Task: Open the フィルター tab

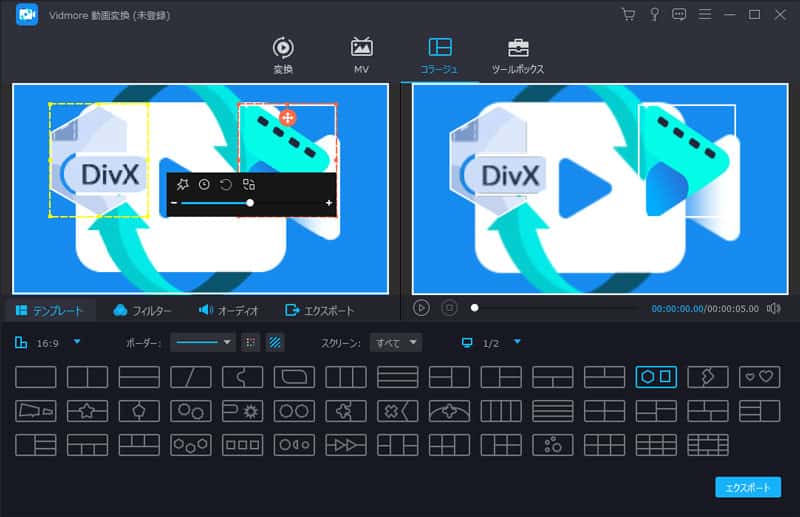Action: pyautogui.click(x=143, y=310)
